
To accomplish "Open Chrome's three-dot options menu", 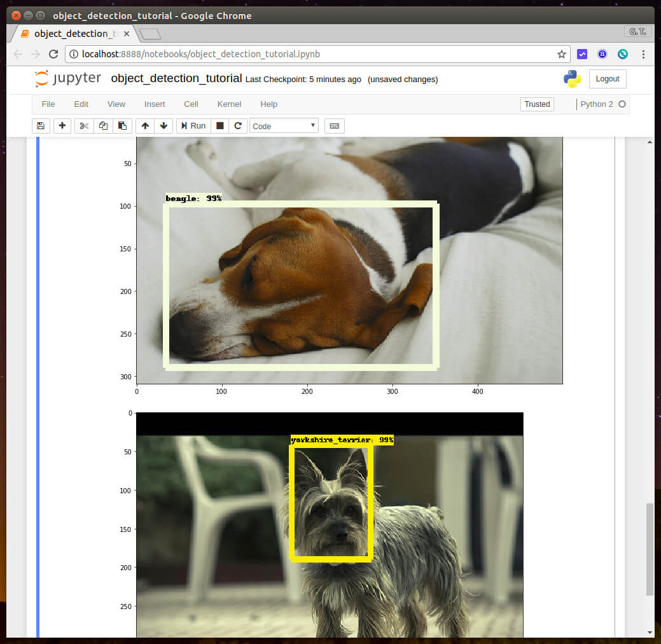I will click(x=644, y=54).
